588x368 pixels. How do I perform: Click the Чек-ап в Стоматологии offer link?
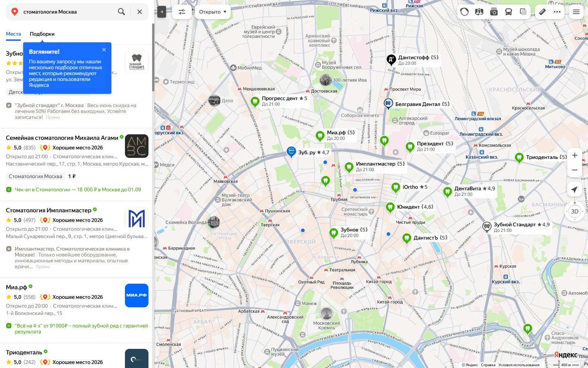tap(78, 190)
